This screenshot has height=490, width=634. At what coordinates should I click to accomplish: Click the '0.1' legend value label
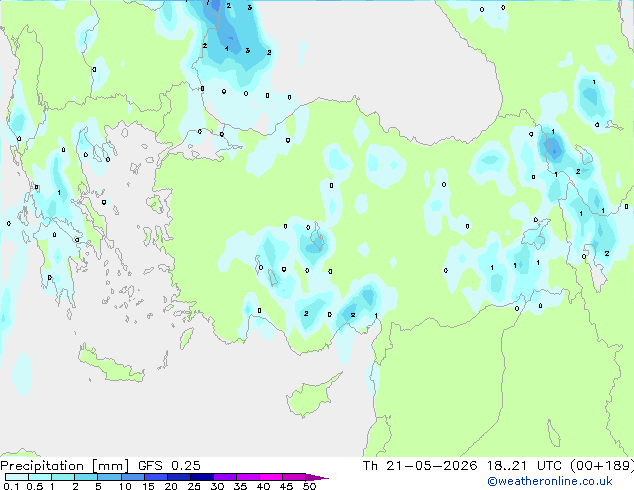click(x=11, y=486)
